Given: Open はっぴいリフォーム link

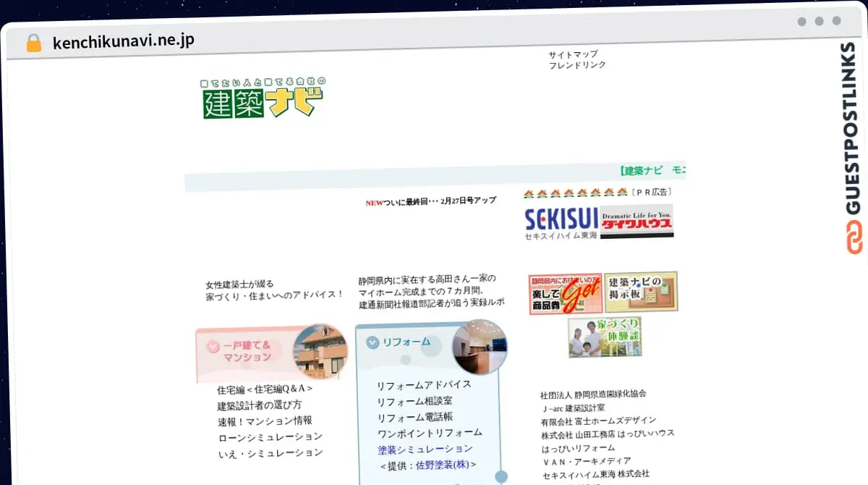Looking at the screenshot, I should [x=578, y=447].
